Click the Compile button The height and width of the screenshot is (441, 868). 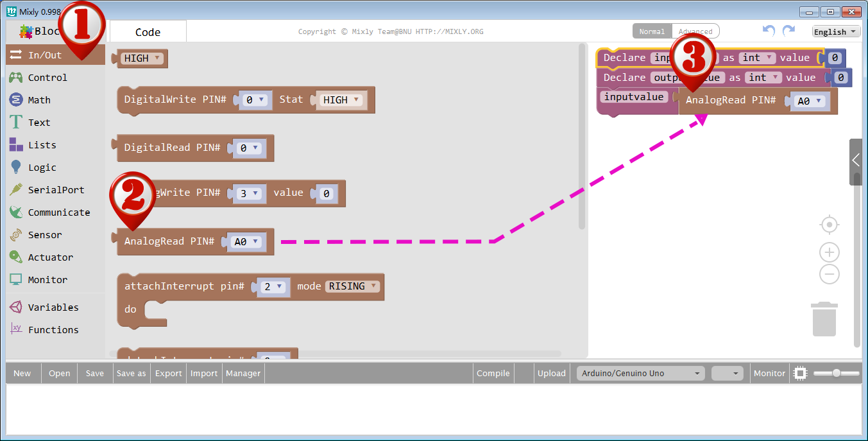493,373
